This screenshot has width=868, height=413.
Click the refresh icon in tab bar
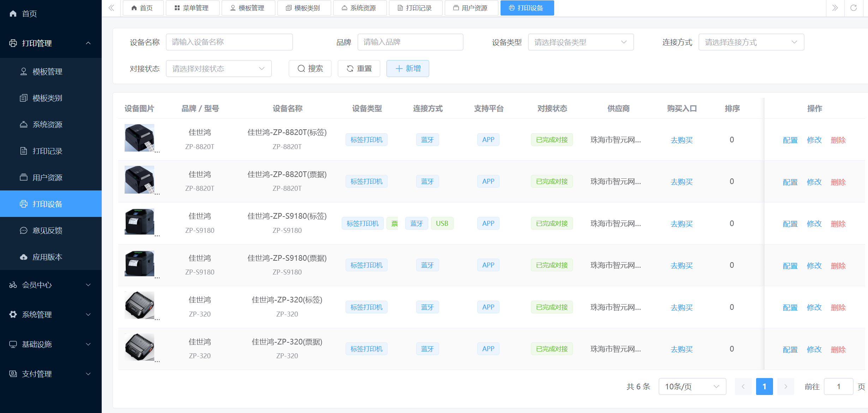[854, 8]
